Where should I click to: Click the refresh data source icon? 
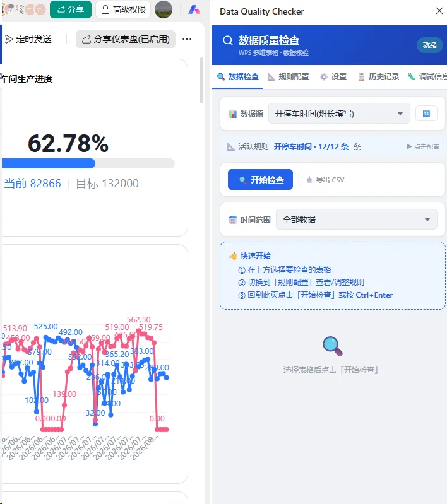pyautogui.click(x=426, y=114)
